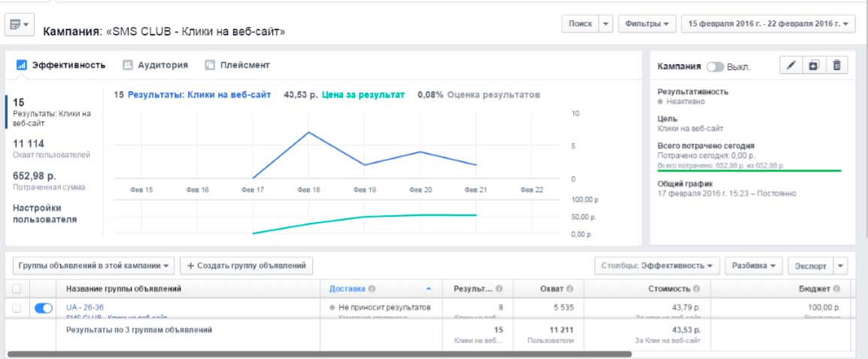Open the UA - 26-36 ad set link
Screen dimensions: 868x359
85,308
